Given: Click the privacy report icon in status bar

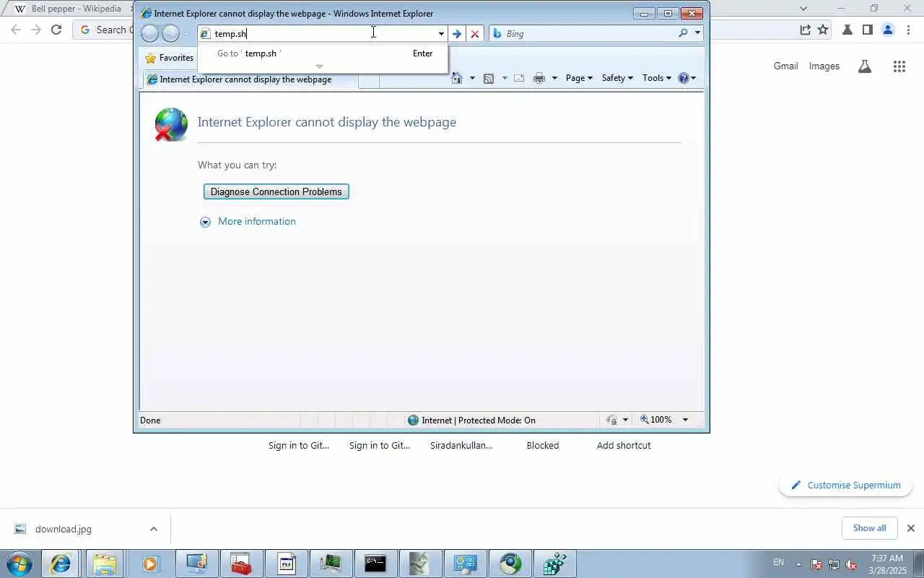Looking at the screenshot, I should pos(612,420).
